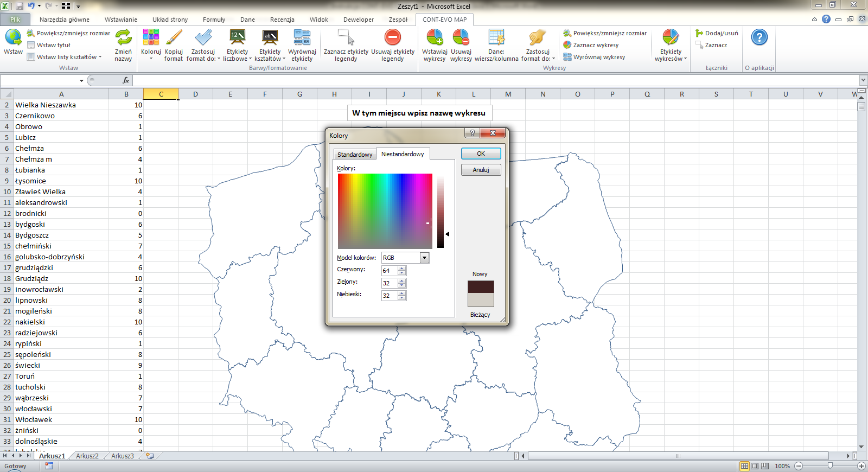Viewport: 868px width, 472px height.
Task: Open Wstawianie ribbon tab
Action: (x=121, y=20)
